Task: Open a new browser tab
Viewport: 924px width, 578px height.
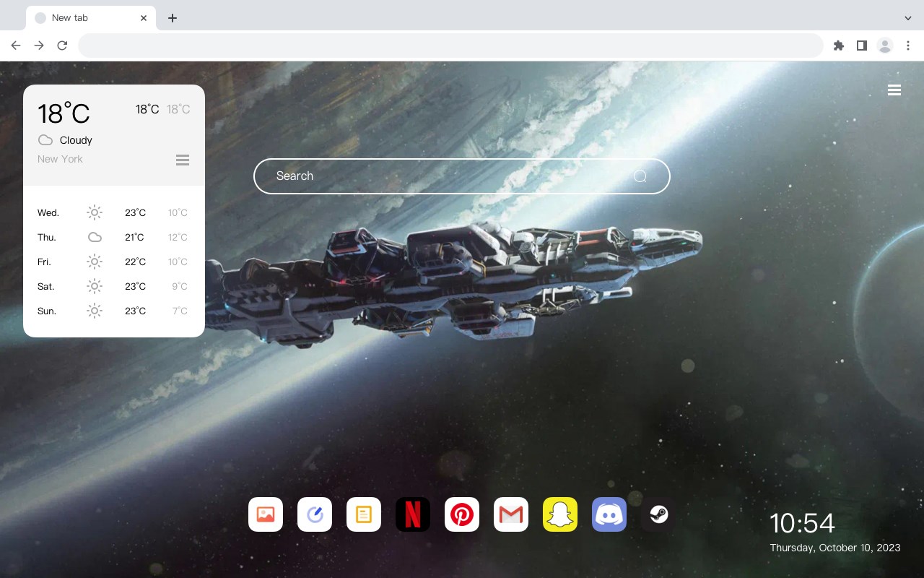Action: (x=172, y=17)
